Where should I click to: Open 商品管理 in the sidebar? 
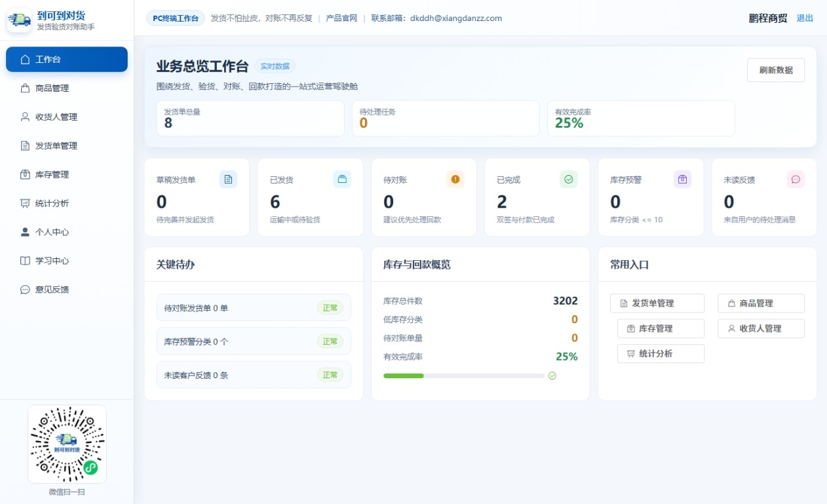pos(67,88)
